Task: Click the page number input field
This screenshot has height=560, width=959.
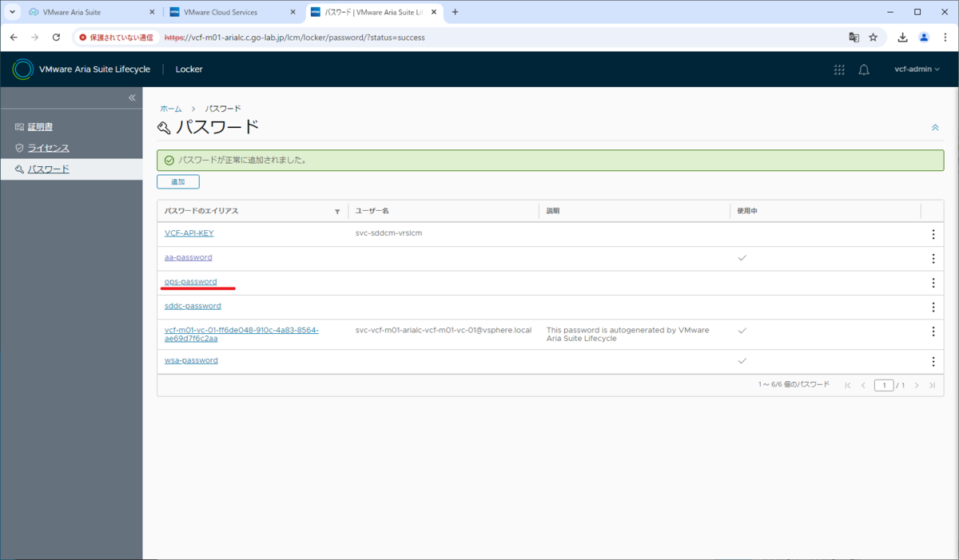Action: pos(884,385)
